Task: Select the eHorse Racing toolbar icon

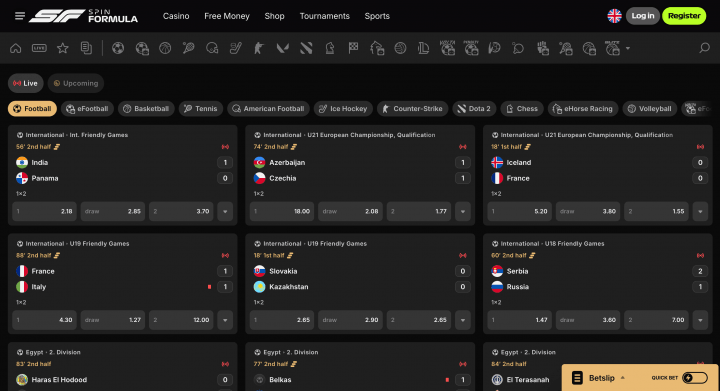Action: click(x=377, y=48)
